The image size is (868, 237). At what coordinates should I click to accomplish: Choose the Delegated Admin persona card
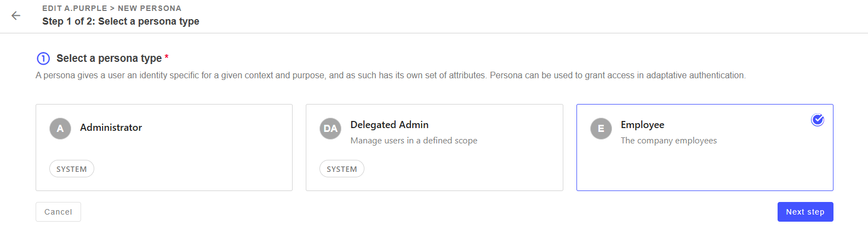click(434, 147)
